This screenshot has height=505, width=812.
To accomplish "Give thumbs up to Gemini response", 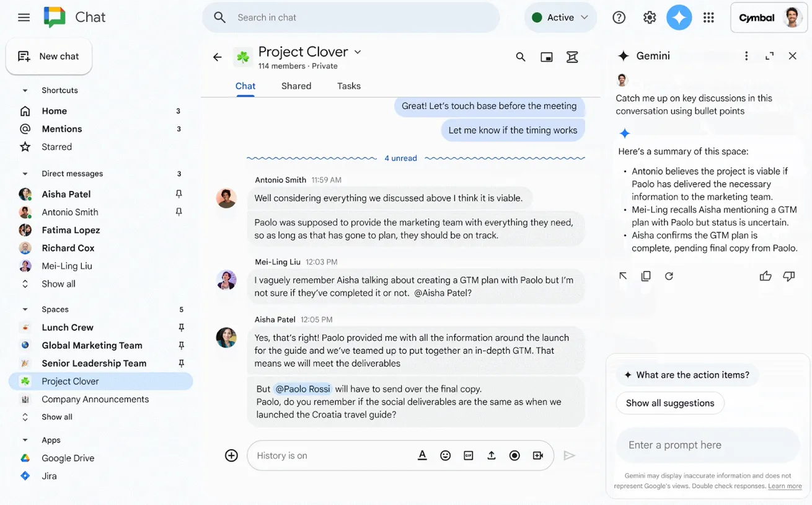I will [766, 276].
